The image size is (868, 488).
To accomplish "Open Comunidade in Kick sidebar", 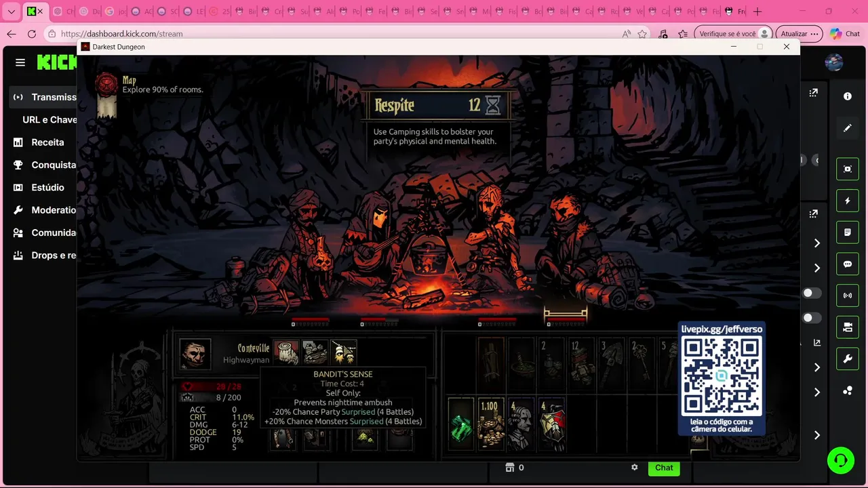I will pos(45,232).
